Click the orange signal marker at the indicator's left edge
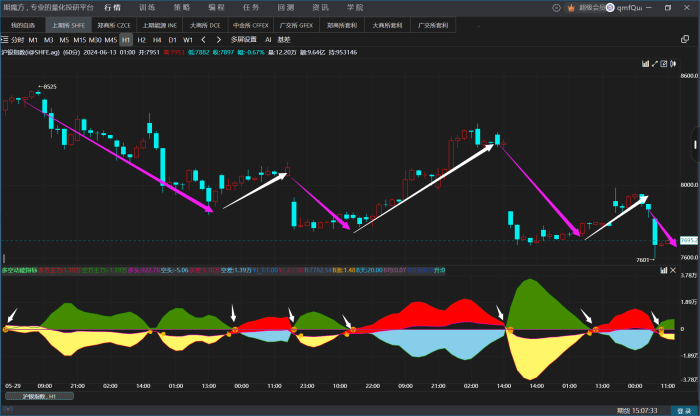Image resolution: width=700 pixels, height=416 pixels. click(x=6, y=328)
